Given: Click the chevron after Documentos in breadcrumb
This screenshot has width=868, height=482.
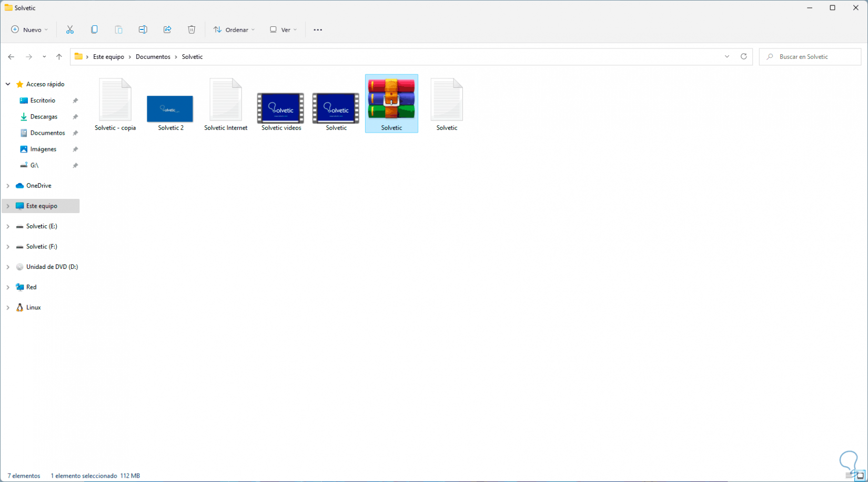Looking at the screenshot, I should point(176,57).
